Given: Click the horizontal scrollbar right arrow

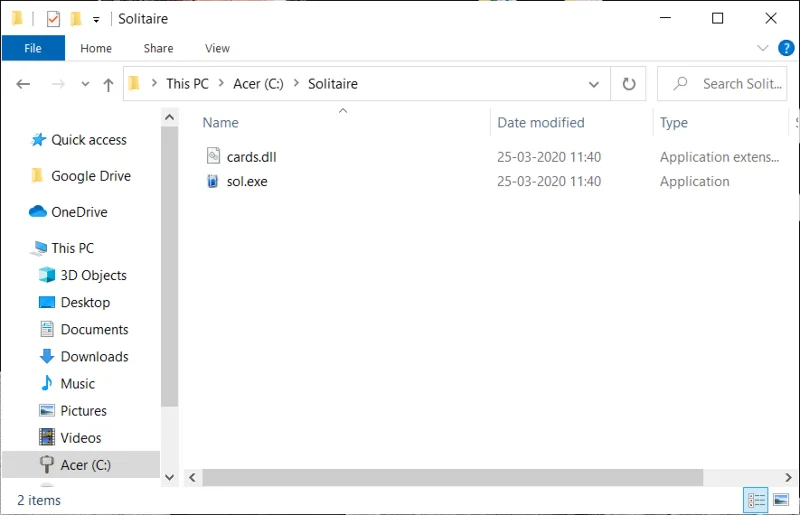Looking at the screenshot, I should click(x=788, y=478).
